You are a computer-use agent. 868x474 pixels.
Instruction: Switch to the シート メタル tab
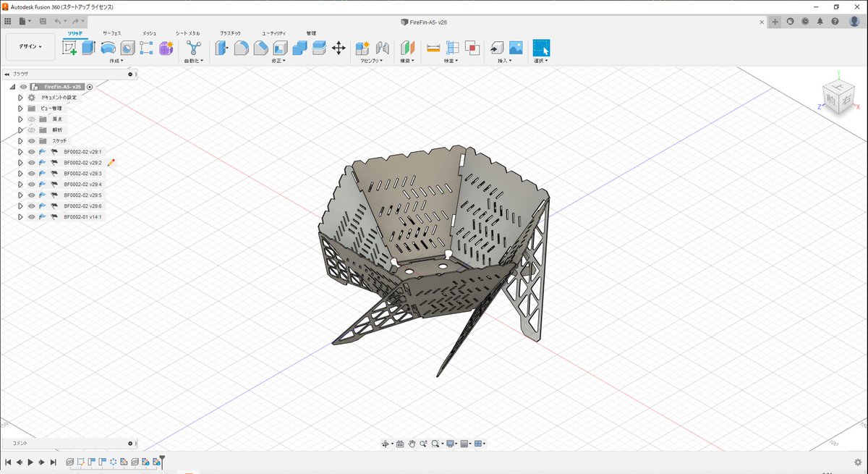(187, 33)
